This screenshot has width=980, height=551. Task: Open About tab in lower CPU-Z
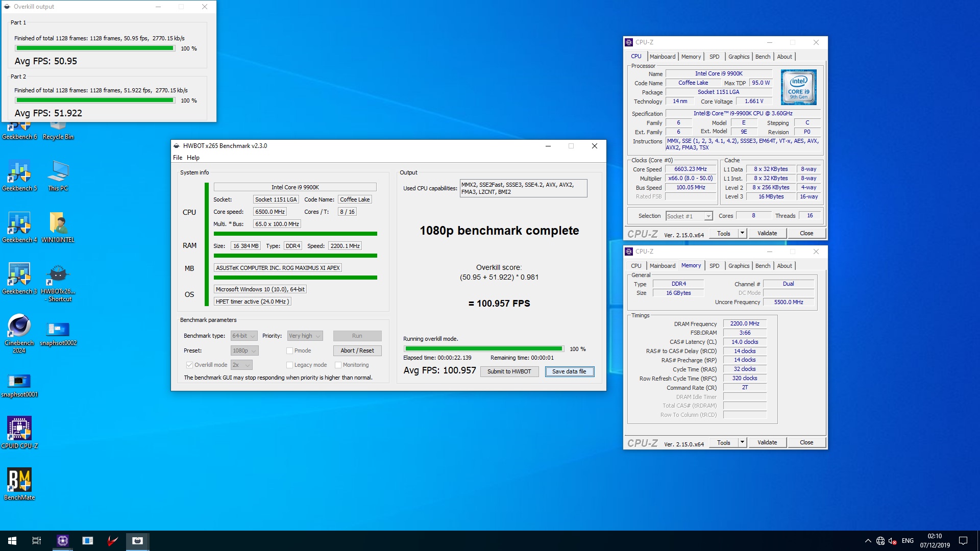click(x=785, y=266)
